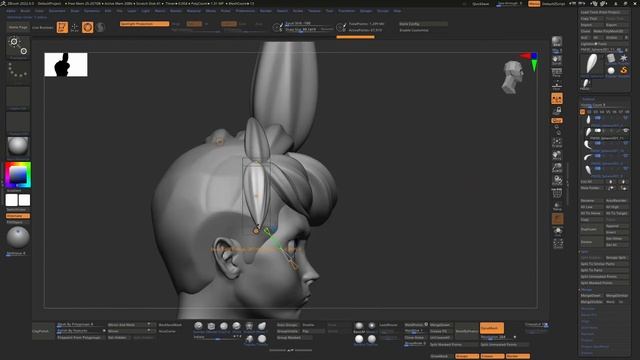The width and height of the screenshot is (640, 360).
Task: Expand the Boolean section
Action: (588, 309)
